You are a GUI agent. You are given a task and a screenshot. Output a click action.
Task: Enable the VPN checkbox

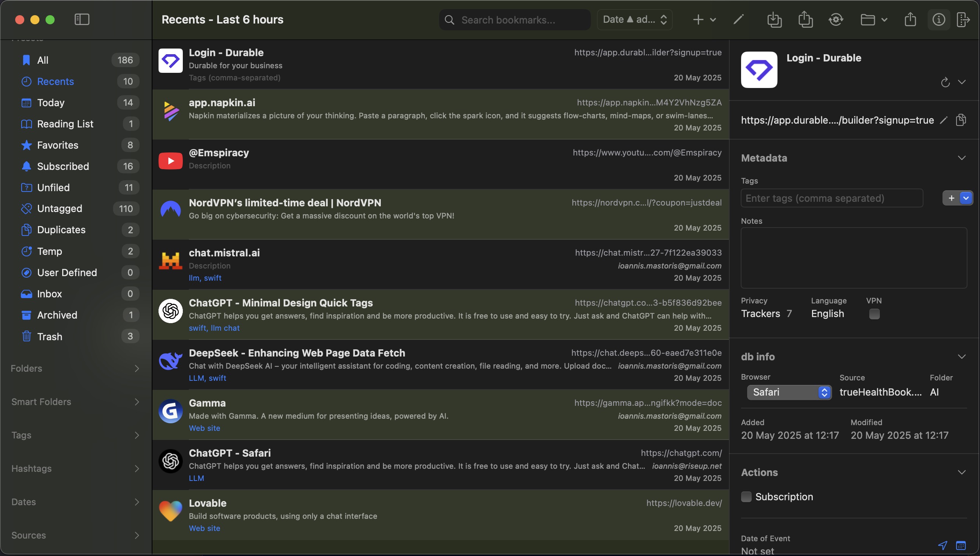coord(874,314)
